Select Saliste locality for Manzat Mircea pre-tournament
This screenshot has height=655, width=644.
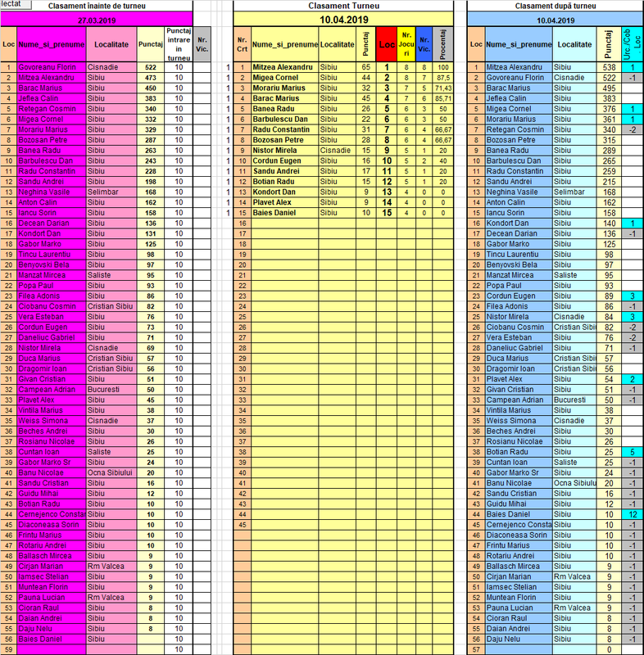[111, 275]
